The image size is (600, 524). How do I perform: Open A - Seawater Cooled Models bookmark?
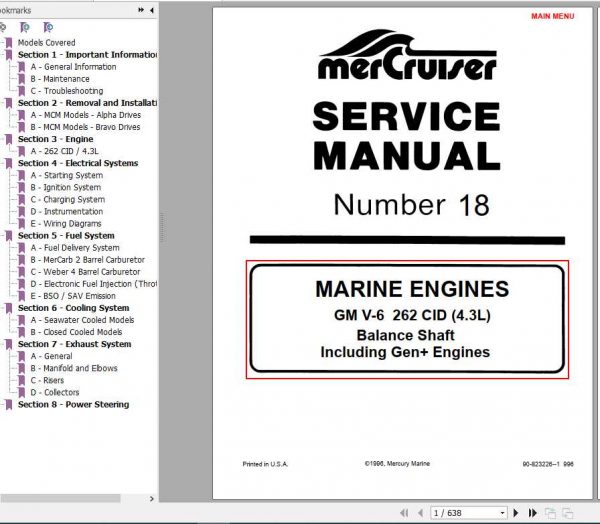pyautogui.click(x=82, y=320)
